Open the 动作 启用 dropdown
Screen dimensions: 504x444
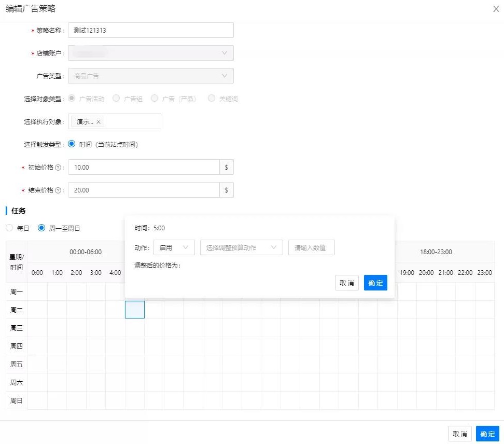tap(174, 248)
